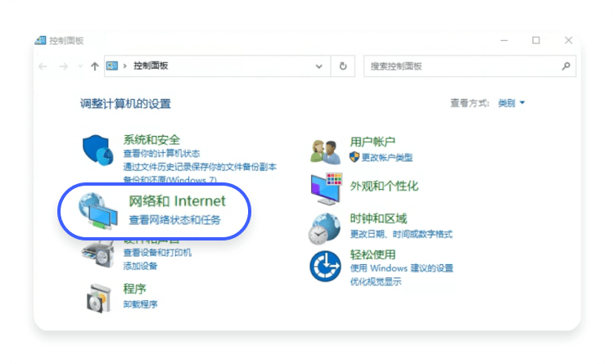Open the Appearance and Personalization monitor icon
The height and width of the screenshot is (364, 614).
(326, 189)
